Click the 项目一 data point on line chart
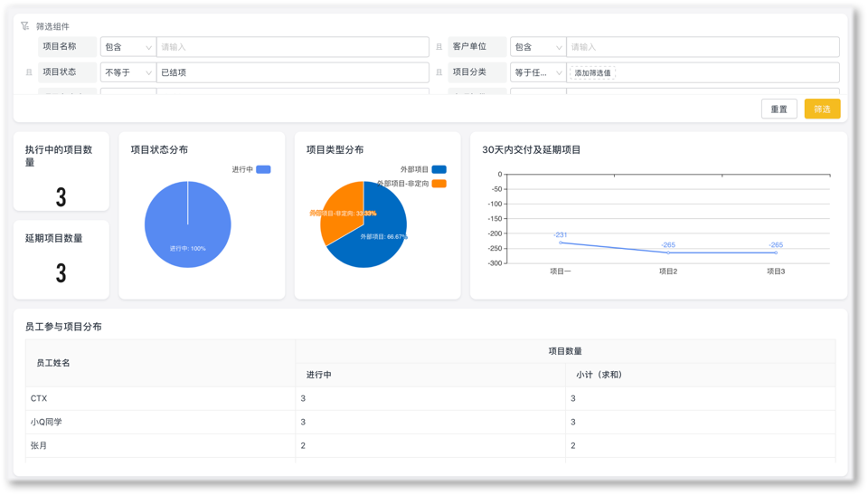Viewport: 868px width, 495px height. coord(561,243)
